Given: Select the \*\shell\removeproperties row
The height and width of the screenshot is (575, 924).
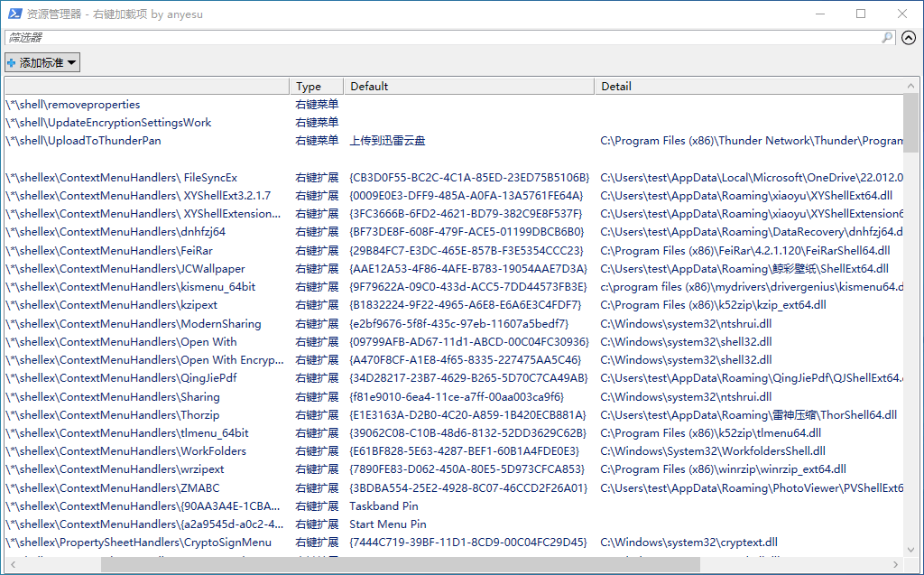Looking at the screenshot, I should pyautogui.click(x=454, y=105).
